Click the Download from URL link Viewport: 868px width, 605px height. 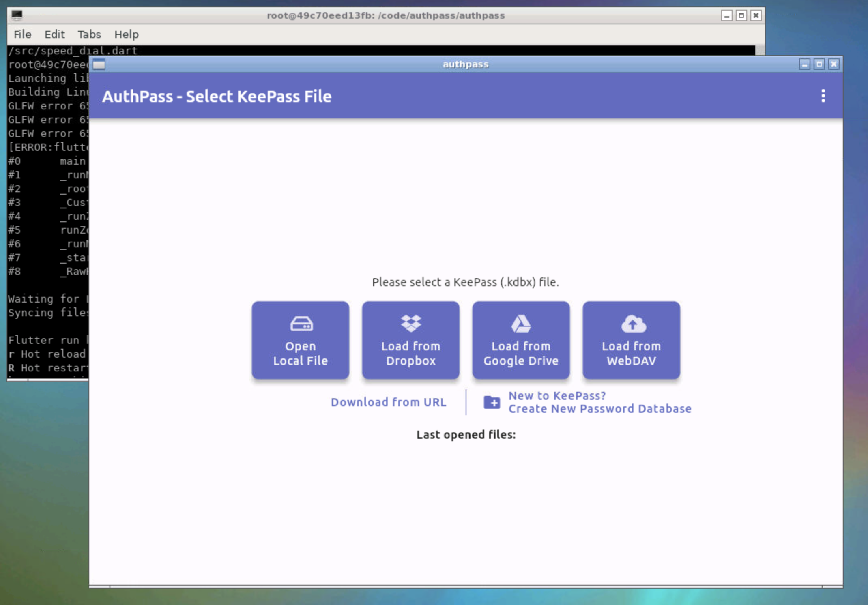click(x=389, y=402)
